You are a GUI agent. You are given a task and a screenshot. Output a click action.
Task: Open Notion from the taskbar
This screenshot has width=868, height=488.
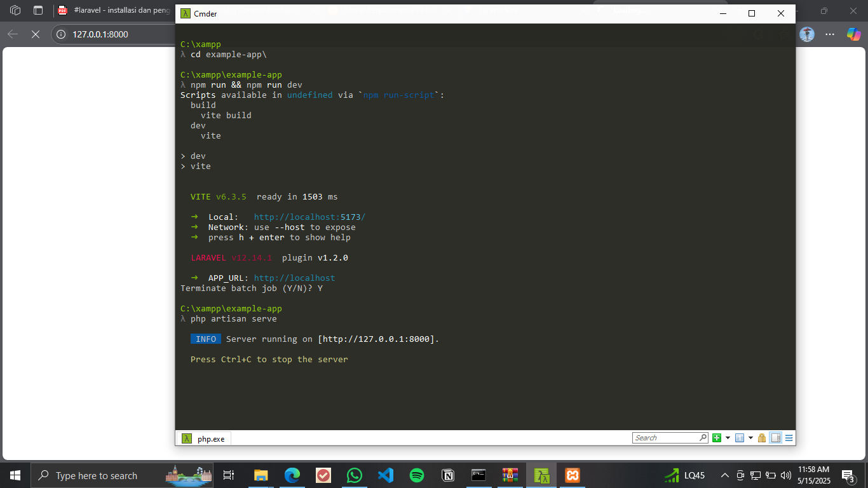pos(447,475)
